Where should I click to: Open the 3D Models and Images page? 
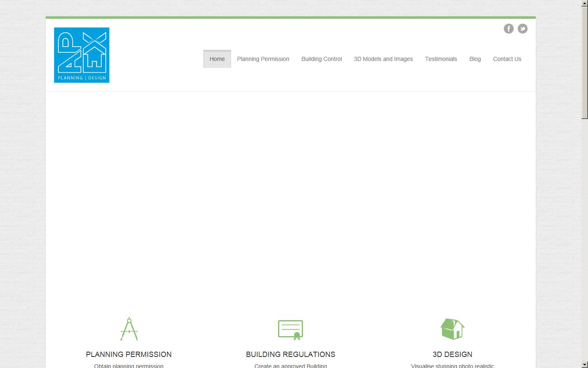[383, 59]
